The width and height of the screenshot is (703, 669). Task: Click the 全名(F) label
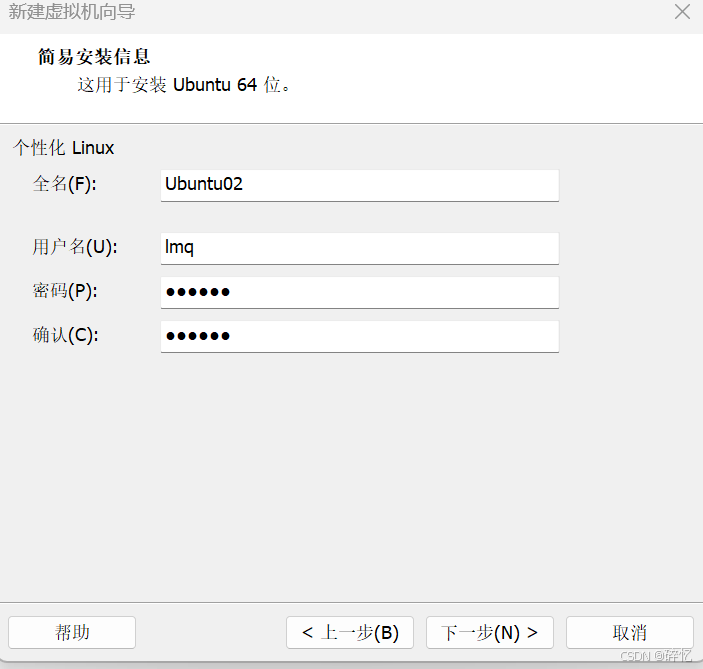(x=65, y=184)
